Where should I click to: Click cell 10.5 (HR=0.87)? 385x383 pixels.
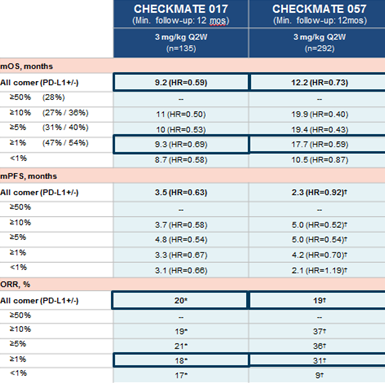tap(317, 160)
